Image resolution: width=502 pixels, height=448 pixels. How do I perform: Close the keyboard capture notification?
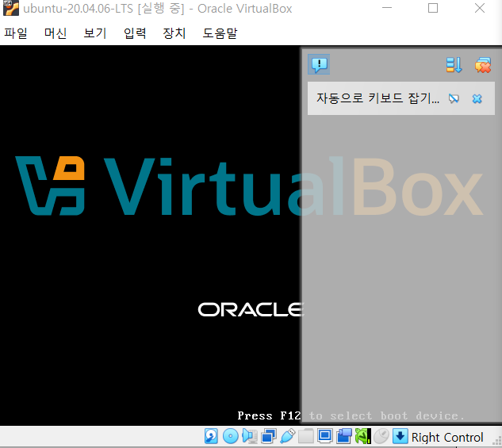click(477, 98)
